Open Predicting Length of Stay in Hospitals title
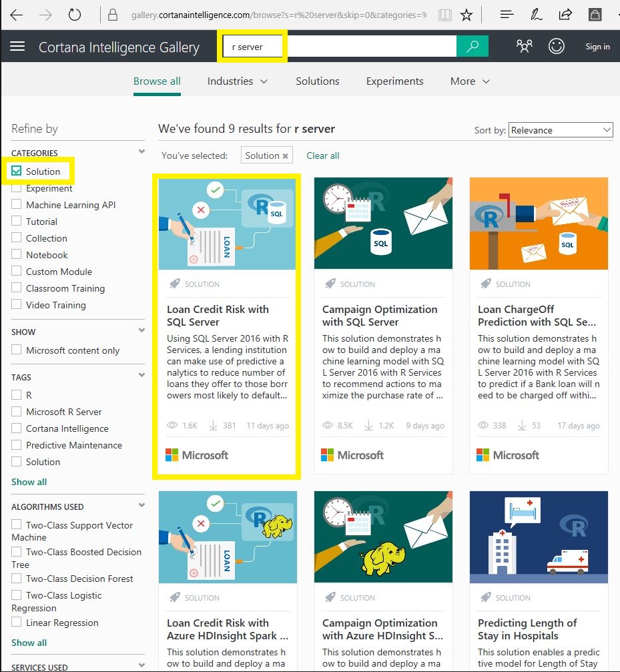620x672 pixels. [527, 629]
